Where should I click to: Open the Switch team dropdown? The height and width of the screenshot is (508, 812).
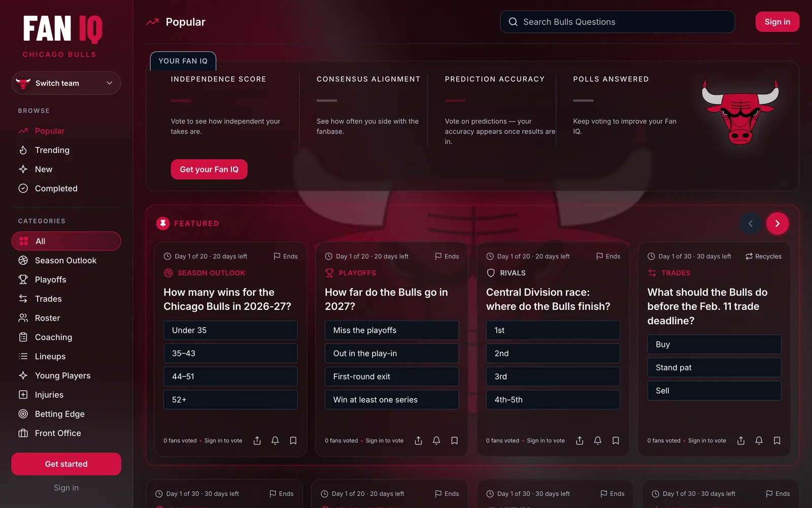[66, 83]
